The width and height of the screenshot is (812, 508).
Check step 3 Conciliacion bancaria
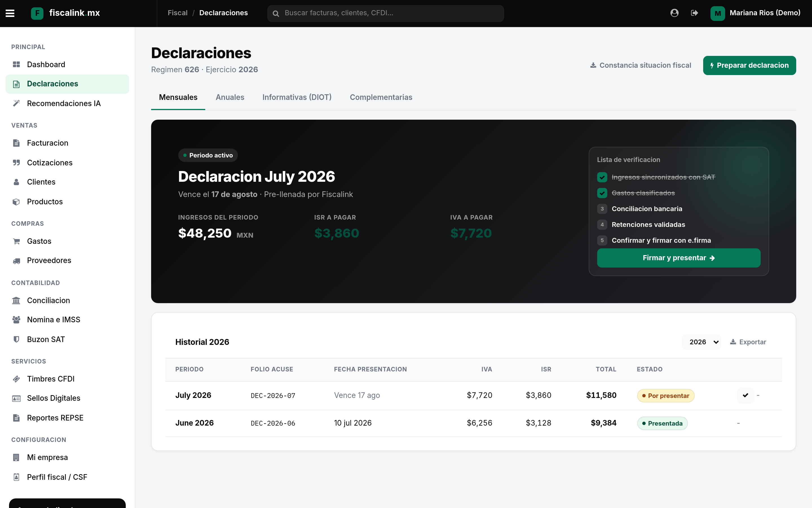point(602,209)
